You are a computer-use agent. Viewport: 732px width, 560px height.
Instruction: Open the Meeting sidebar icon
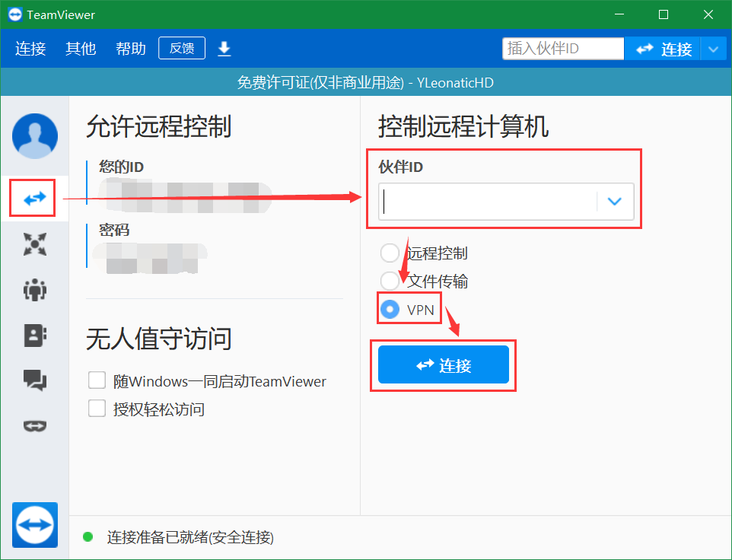coord(35,289)
